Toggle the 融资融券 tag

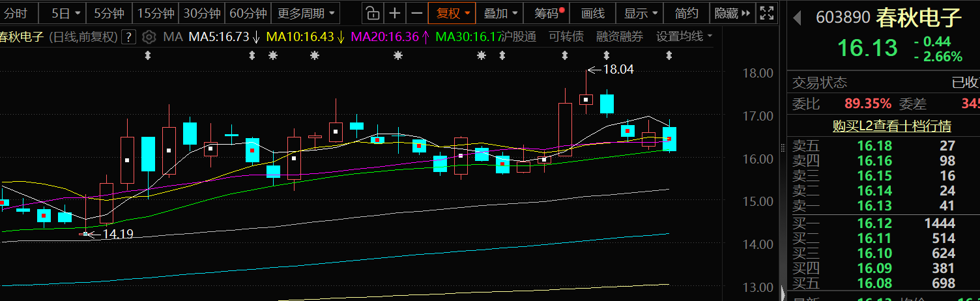click(x=619, y=37)
